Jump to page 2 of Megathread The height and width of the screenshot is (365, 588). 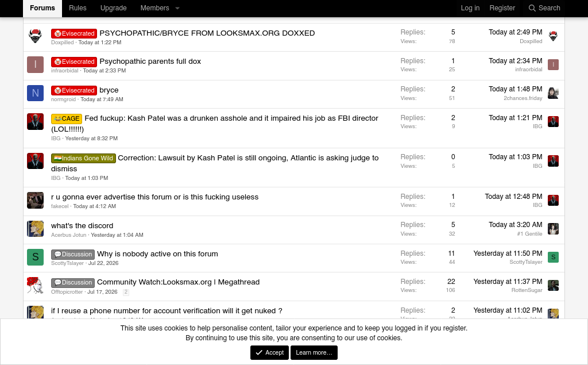[x=126, y=292]
